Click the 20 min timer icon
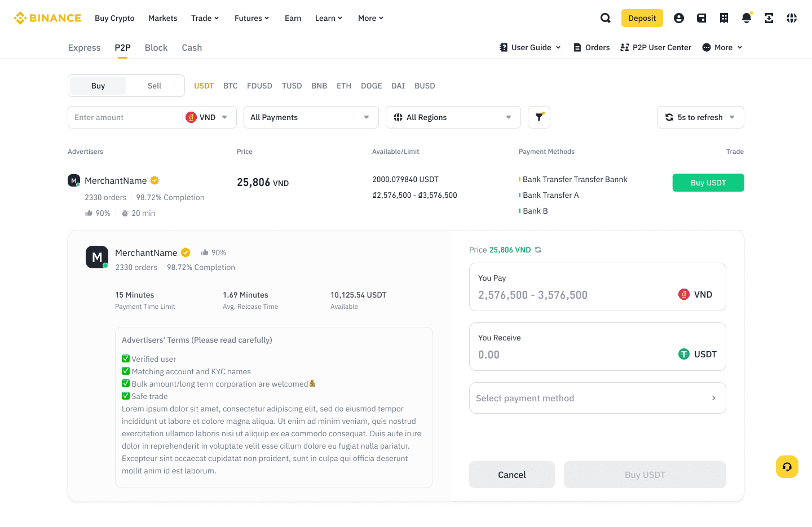The width and height of the screenshot is (812, 527). click(x=125, y=213)
